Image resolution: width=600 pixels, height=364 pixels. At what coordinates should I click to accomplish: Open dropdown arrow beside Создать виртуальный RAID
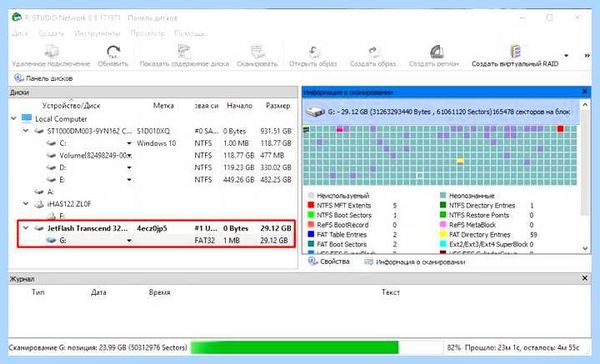pyautogui.click(x=566, y=56)
